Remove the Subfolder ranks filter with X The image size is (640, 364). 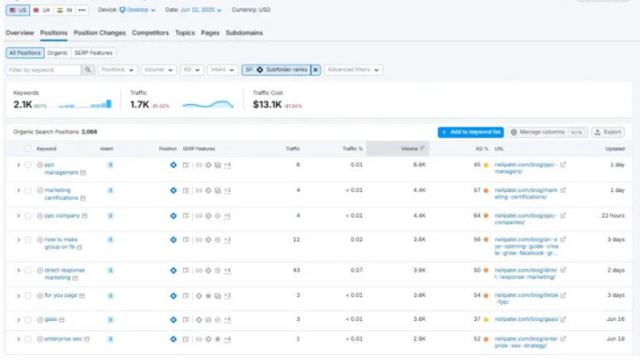tap(315, 70)
